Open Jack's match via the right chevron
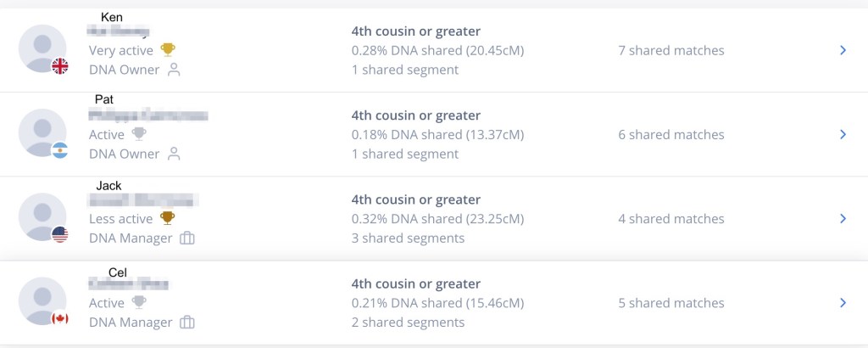The height and width of the screenshot is (348, 868). click(x=843, y=218)
